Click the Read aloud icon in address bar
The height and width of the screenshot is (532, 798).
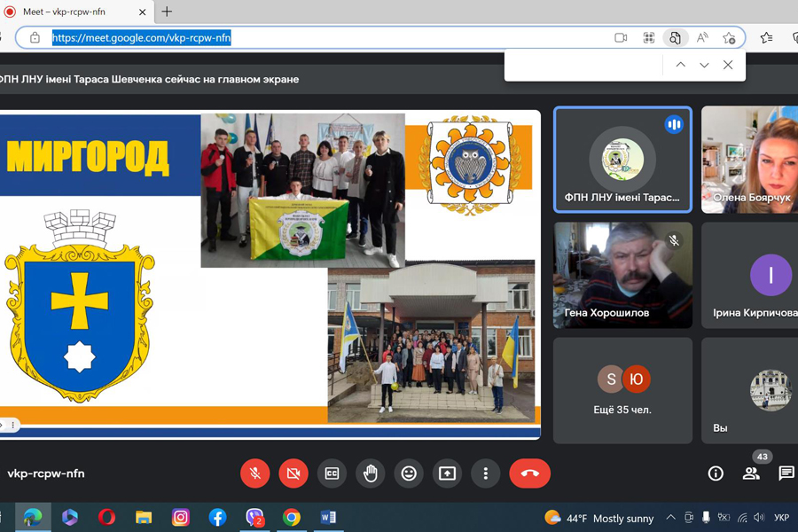tap(702, 38)
